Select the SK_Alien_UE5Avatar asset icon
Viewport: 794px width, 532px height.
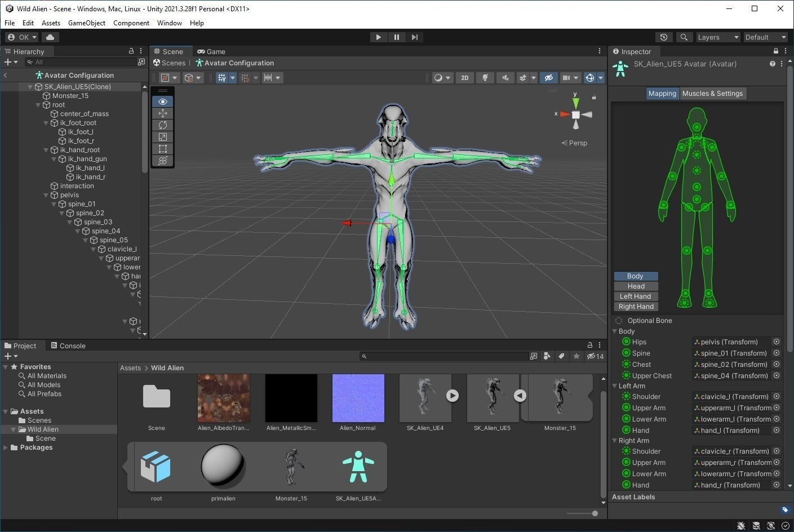[x=358, y=467]
